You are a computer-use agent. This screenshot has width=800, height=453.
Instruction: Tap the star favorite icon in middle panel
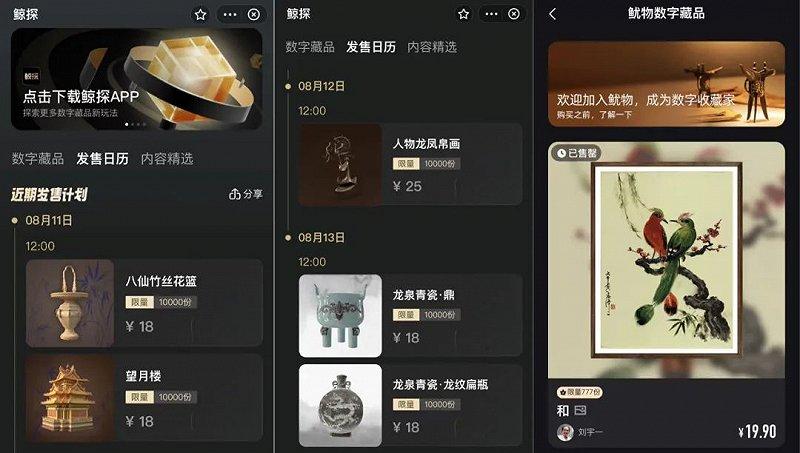tap(463, 14)
